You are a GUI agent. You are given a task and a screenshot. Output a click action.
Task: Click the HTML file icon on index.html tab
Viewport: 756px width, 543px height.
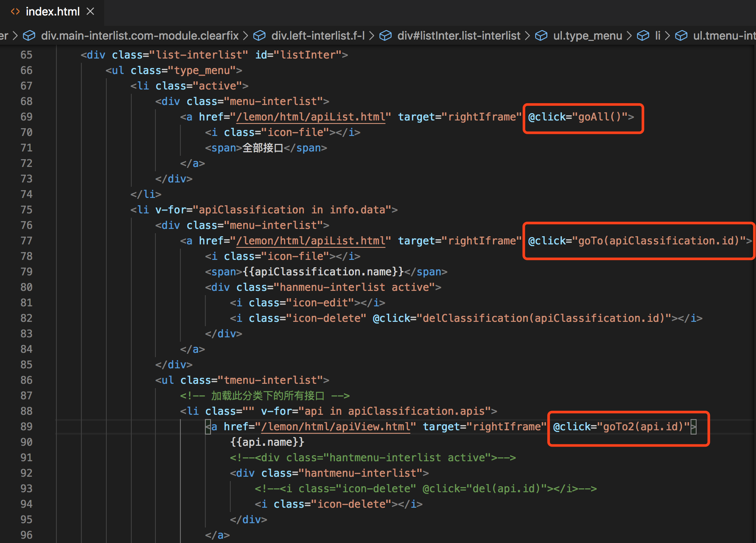click(x=15, y=12)
